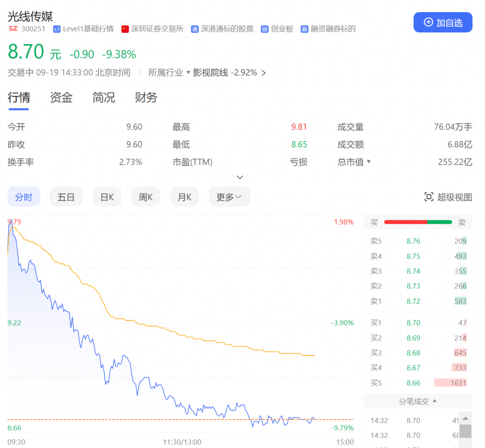Click the SZ exchange badge icon
Image resolution: width=485 pixels, height=448 pixels.
(13, 28)
